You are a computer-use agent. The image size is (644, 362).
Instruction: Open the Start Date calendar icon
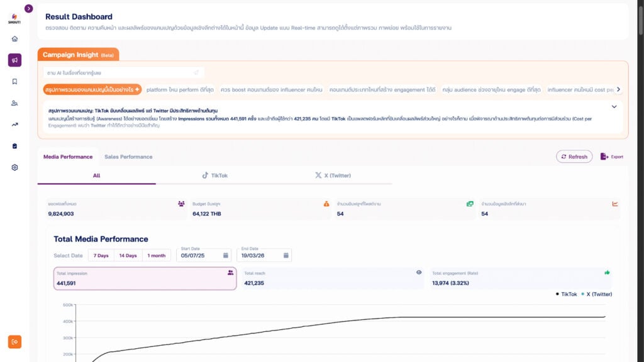point(226,255)
